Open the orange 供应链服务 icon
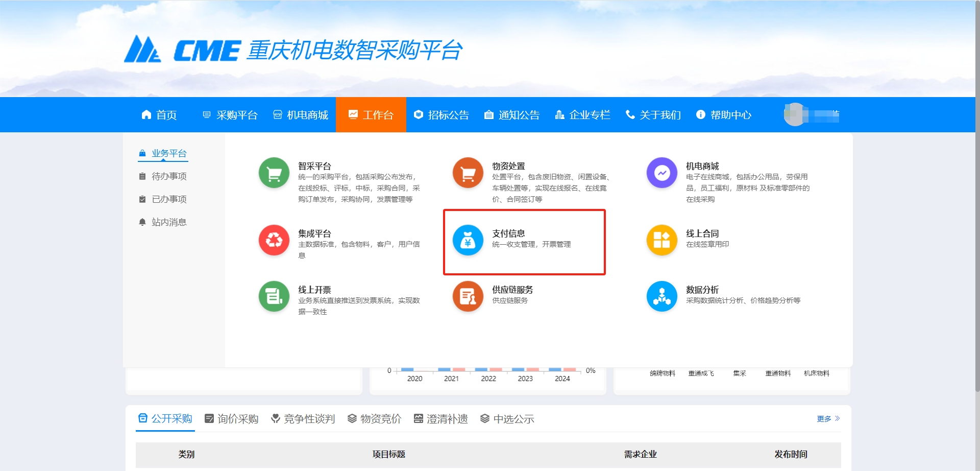This screenshot has width=980, height=471. [468, 296]
